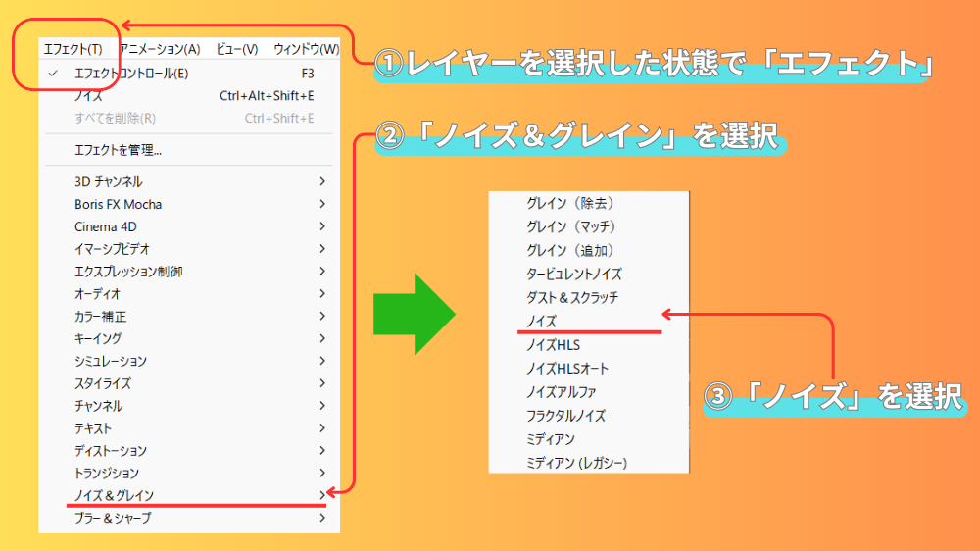Open the ディストーション effect category
The image size is (980, 551).
point(111,451)
